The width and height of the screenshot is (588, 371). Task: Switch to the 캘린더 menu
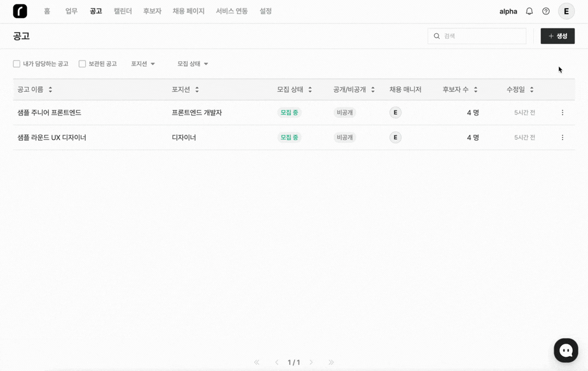(x=123, y=11)
